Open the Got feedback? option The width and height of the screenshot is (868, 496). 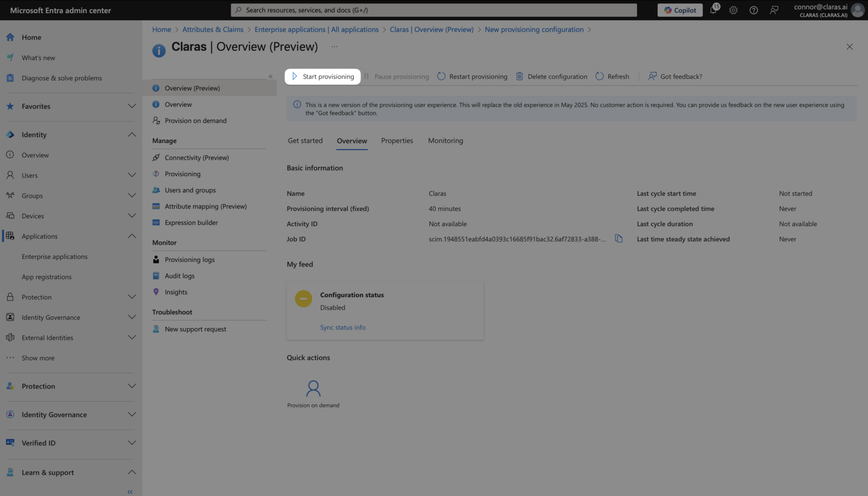point(675,76)
